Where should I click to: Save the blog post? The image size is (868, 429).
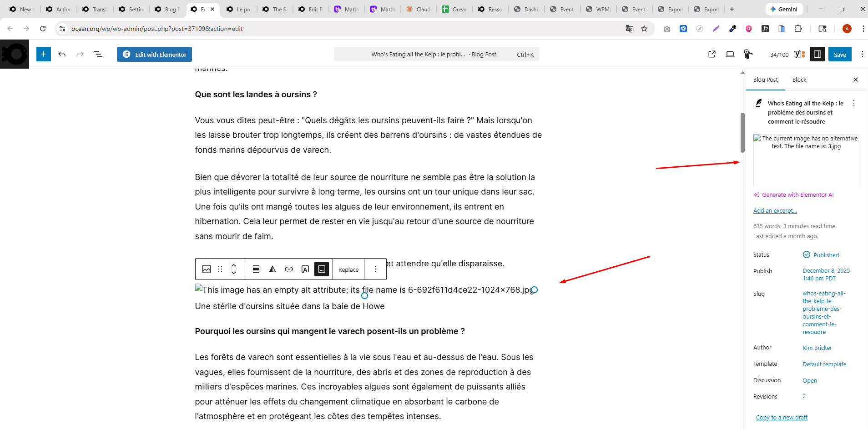click(840, 55)
